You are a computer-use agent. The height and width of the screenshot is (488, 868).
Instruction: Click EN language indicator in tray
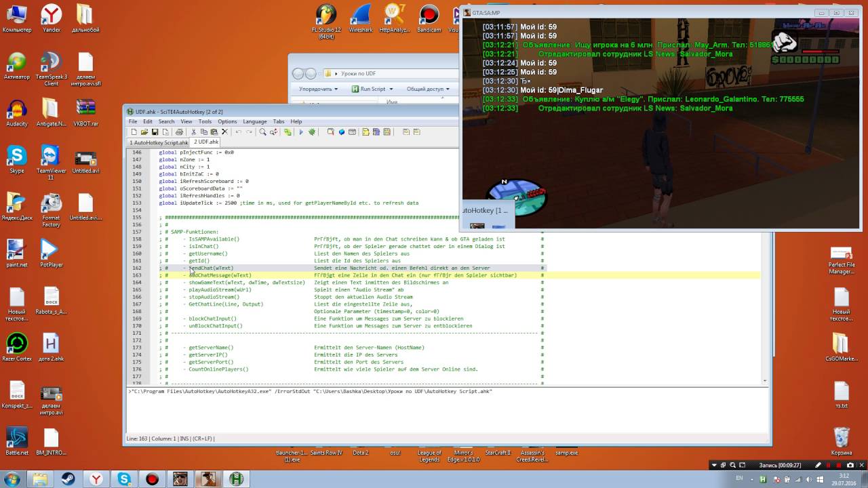(739, 479)
